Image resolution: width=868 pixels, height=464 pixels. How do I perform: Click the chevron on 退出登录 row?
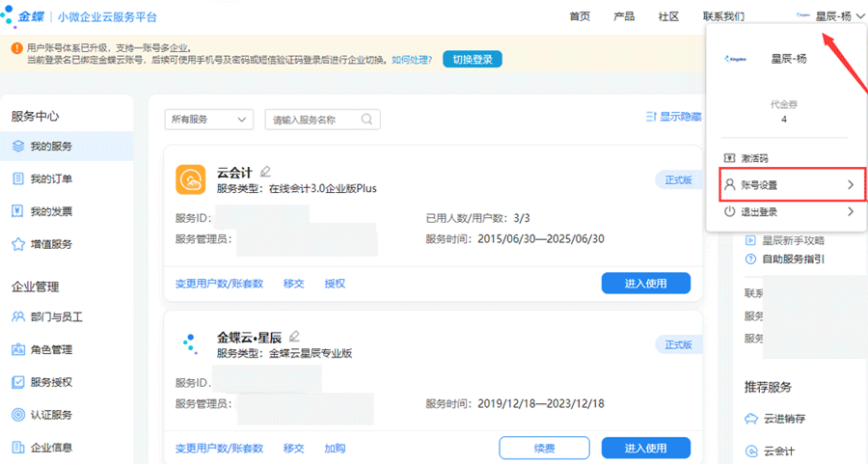coord(851,211)
